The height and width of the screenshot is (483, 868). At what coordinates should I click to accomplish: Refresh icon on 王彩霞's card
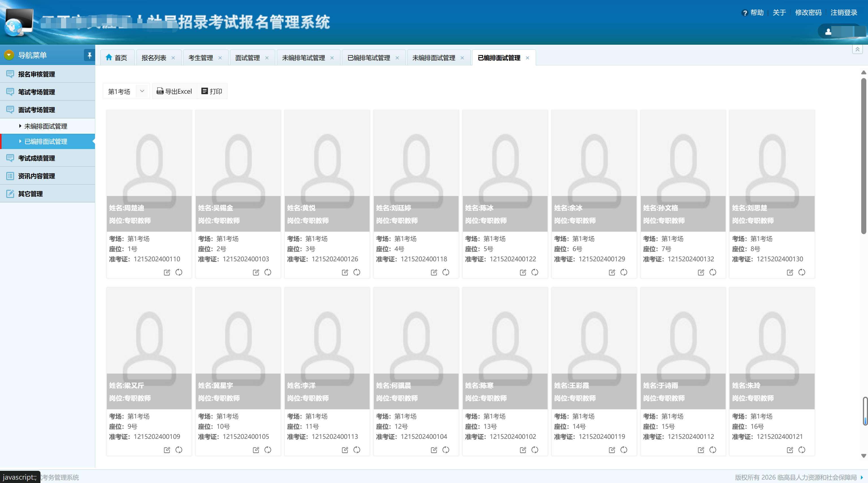pos(624,450)
